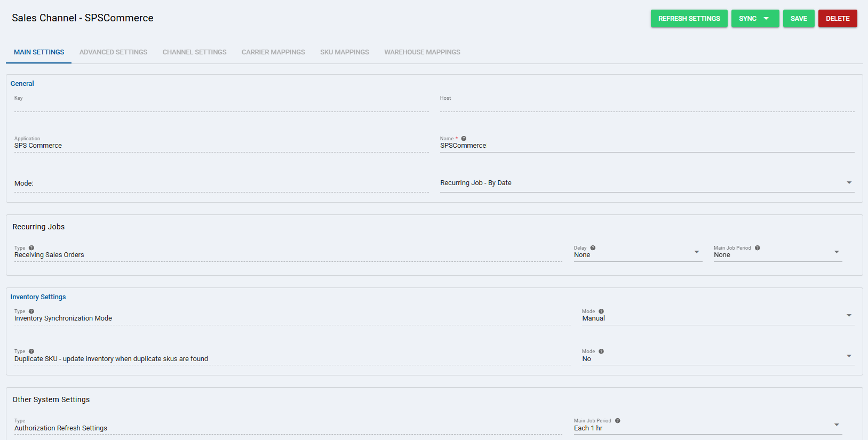Image resolution: width=868 pixels, height=440 pixels.
Task: Click the Inventory Settings section heading
Action: [x=38, y=297]
